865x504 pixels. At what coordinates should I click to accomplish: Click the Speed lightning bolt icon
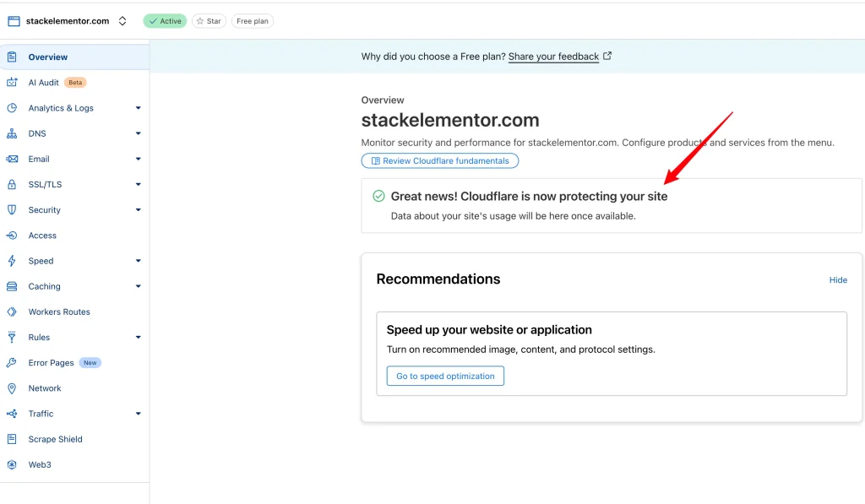(12, 261)
